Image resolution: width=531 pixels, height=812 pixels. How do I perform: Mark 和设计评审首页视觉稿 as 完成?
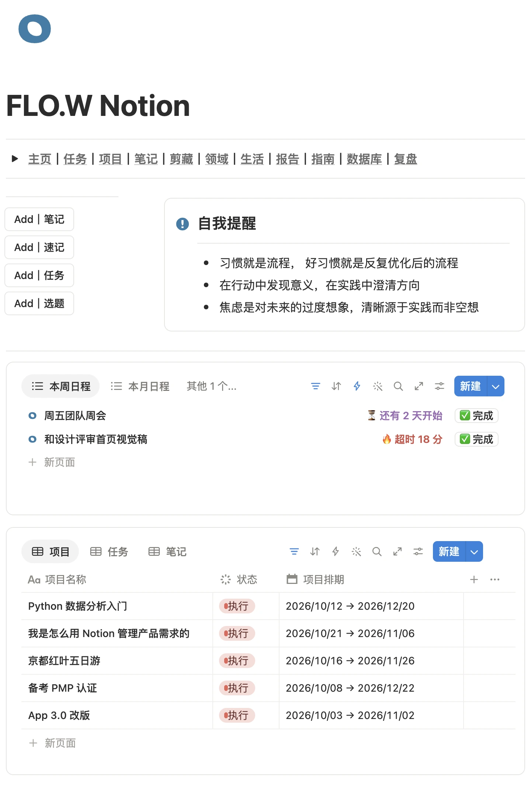tap(476, 439)
